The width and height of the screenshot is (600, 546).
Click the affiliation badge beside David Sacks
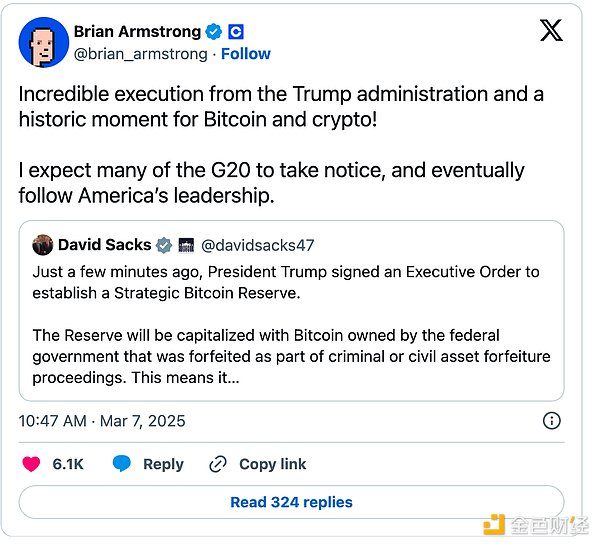(186, 245)
